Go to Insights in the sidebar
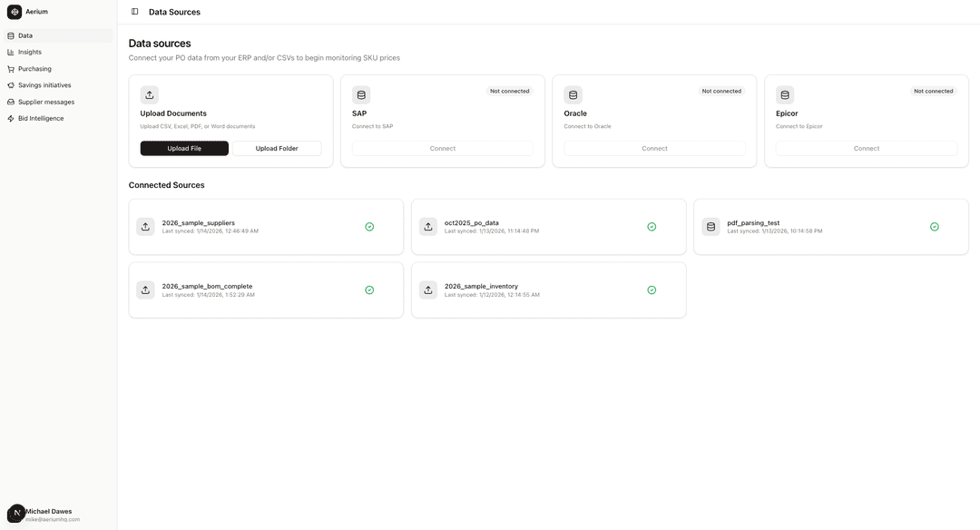The image size is (980, 530). [x=30, y=52]
